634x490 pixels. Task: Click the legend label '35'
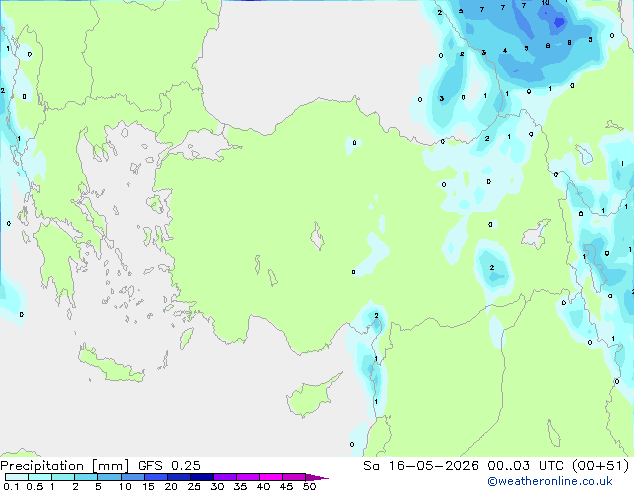[240, 486]
